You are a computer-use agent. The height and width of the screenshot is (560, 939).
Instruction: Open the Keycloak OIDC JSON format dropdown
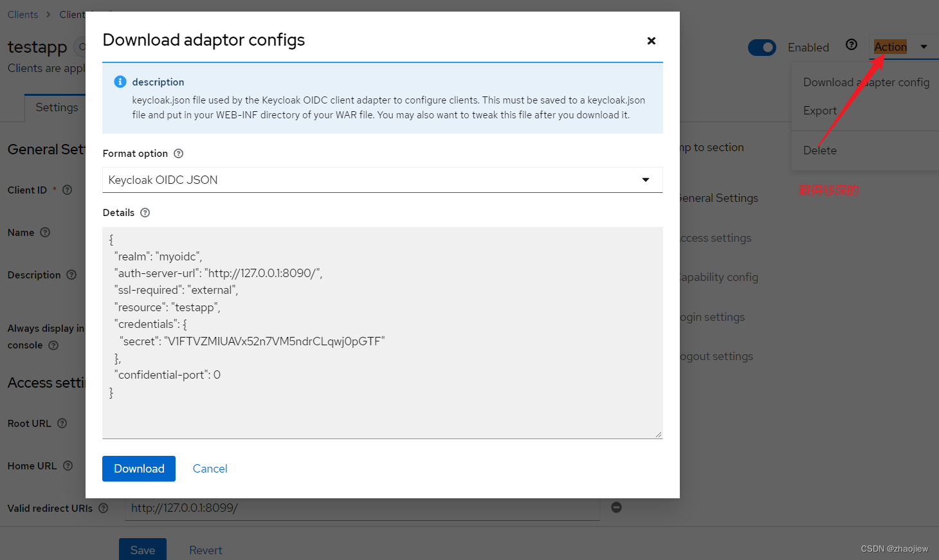click(x=383, y=180)
